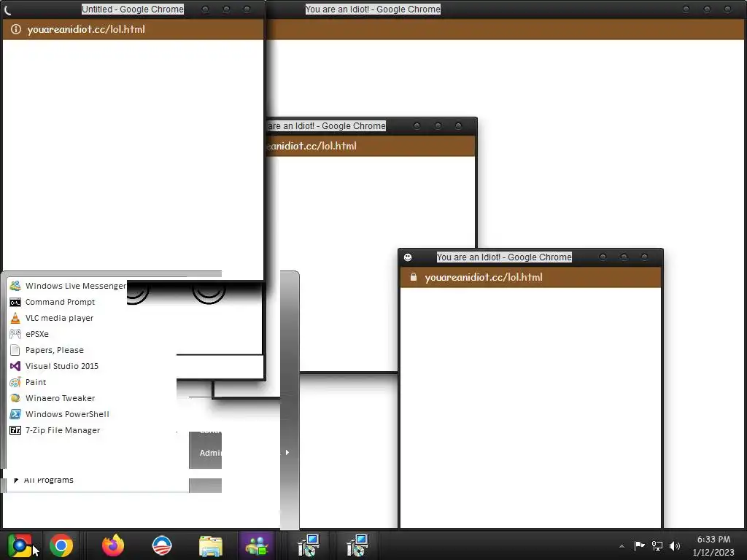
Task: Open first installer icon on taskbar
Action: coord(309,545)
